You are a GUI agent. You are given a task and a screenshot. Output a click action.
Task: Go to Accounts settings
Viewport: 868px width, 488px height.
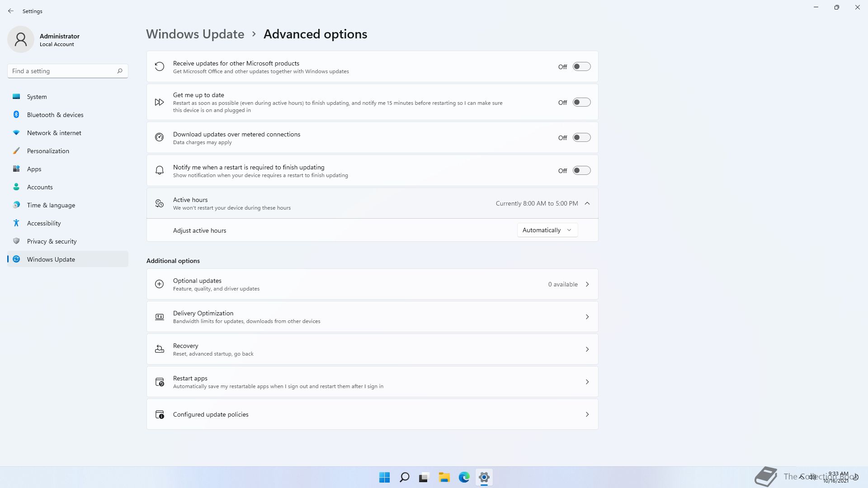tap(68, 187)
